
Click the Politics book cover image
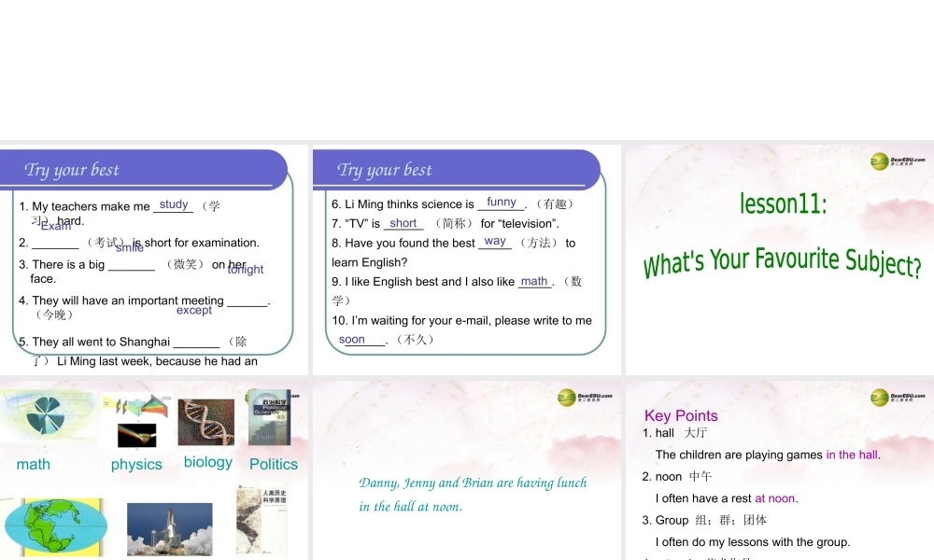270,417
